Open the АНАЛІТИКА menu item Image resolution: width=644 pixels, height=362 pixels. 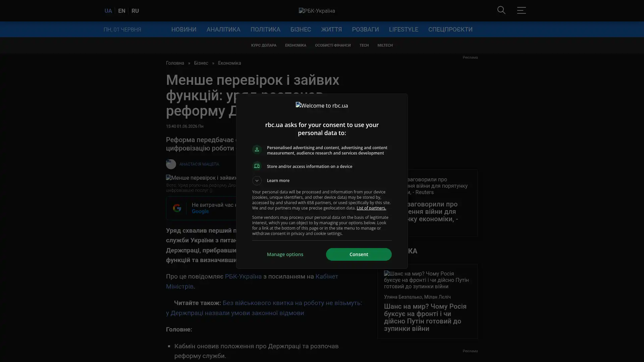[223, 29]
